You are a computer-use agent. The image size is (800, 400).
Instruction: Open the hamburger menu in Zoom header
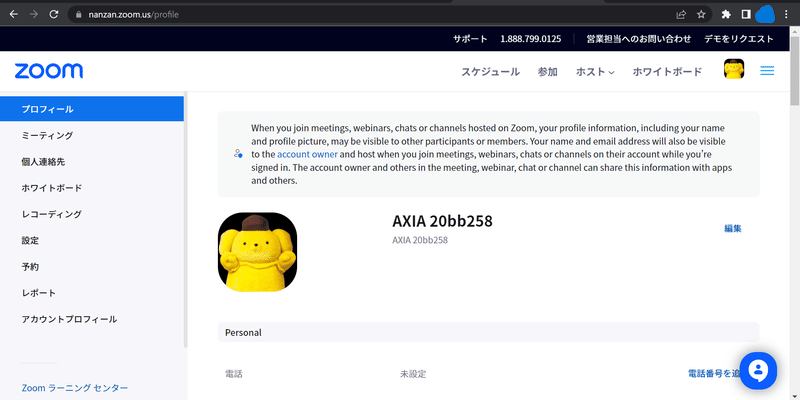(767, 71)
